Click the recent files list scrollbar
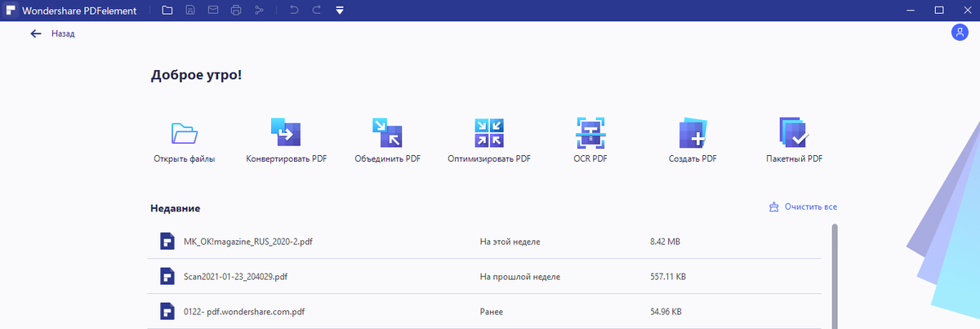The width and height of the screenshot is (980, 329). pos(834,276)
